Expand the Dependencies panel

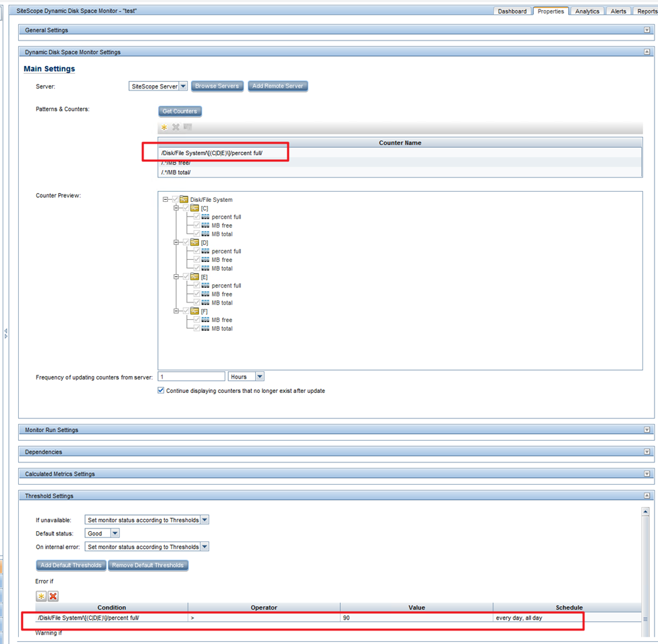[647, 452]
